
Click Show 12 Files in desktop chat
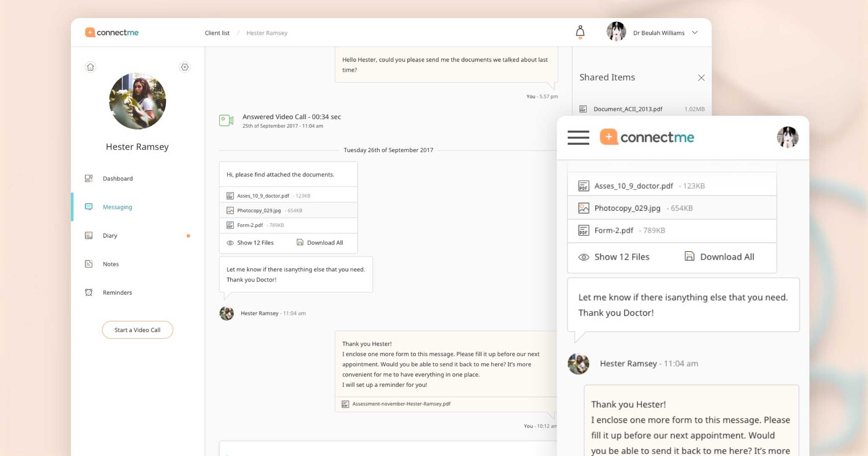pyautogui.click(x=255, y=243)
